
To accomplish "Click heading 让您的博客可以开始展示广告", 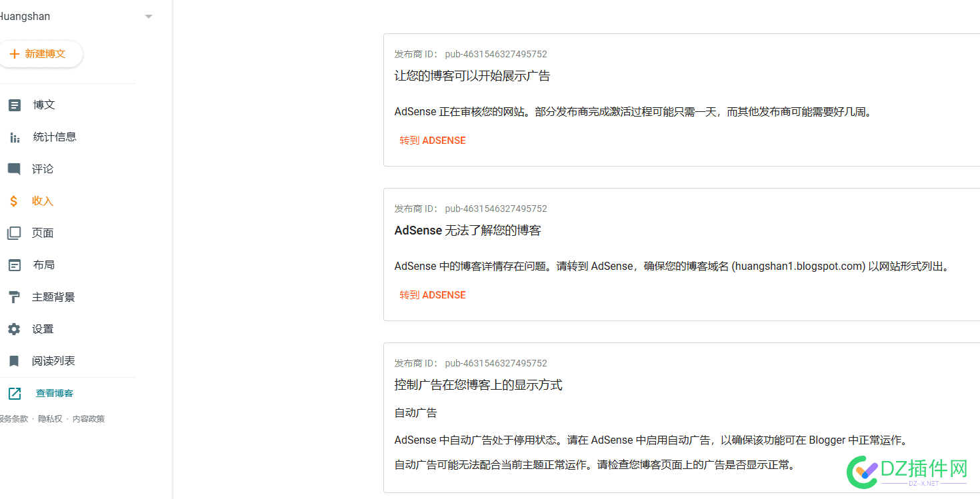I will coord(472,76).
